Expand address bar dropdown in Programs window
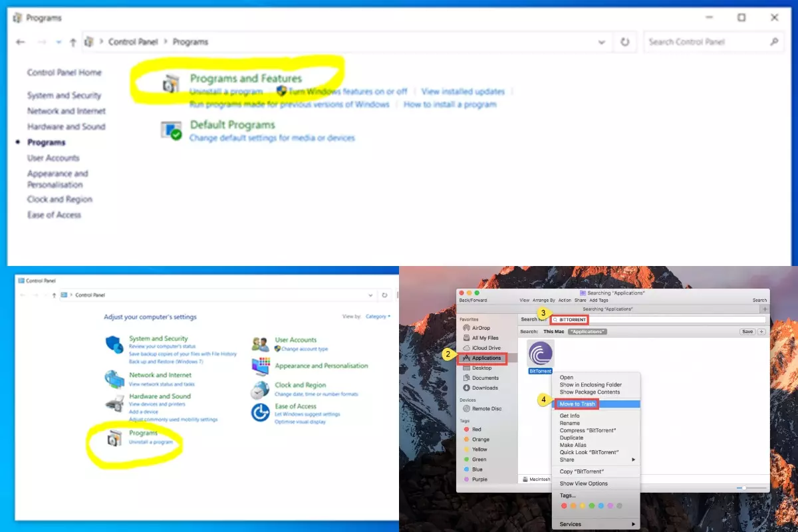The image size is (798, 532). pyautogui.click(x=602, y=42)
